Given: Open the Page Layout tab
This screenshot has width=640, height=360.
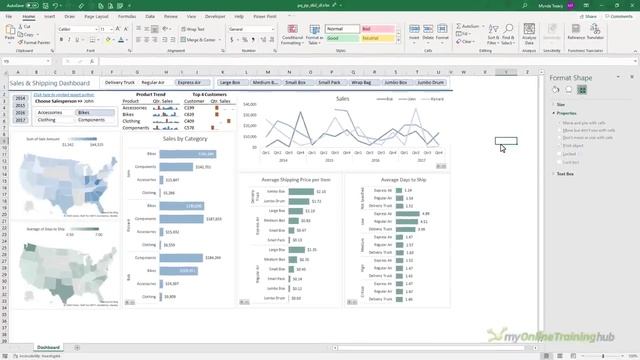Looking at the screenshot, I should click(96, 16).
